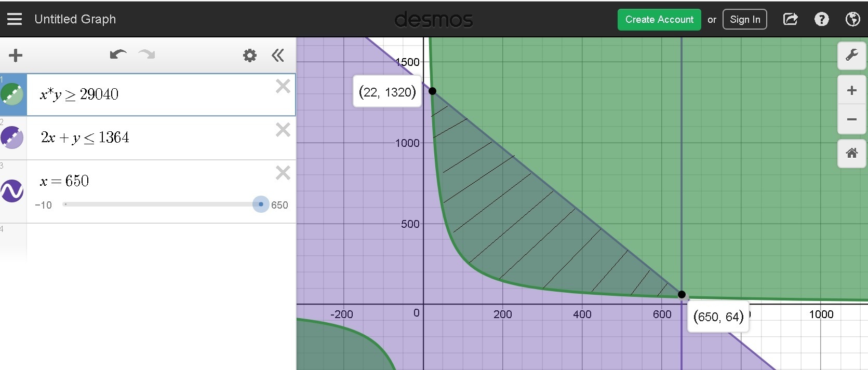Open the Language globe icon

coord(852,19)
